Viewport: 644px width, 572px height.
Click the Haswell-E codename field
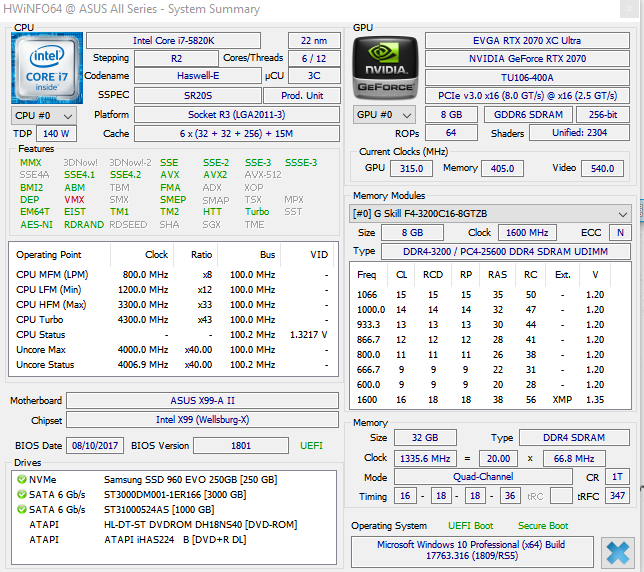(x=198, y=76)
